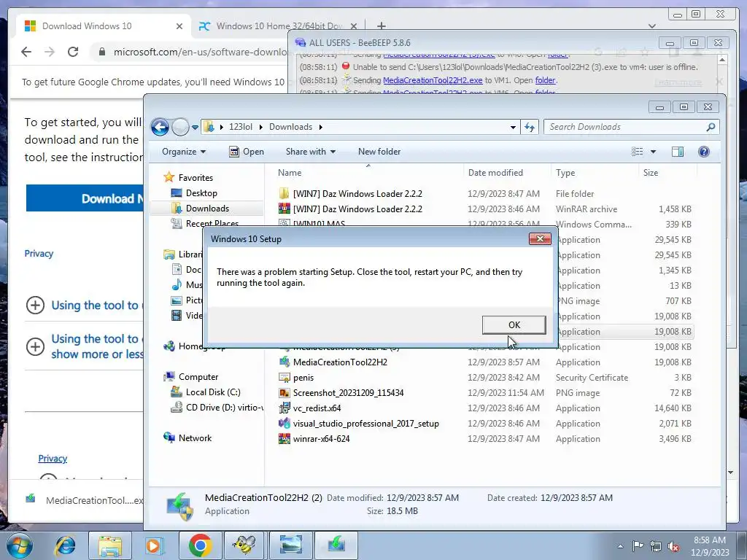The width and height of the screenshot is (747, 560).
Task: Switch to BeeBEEP in taskbar
Action: coord(244,545)
